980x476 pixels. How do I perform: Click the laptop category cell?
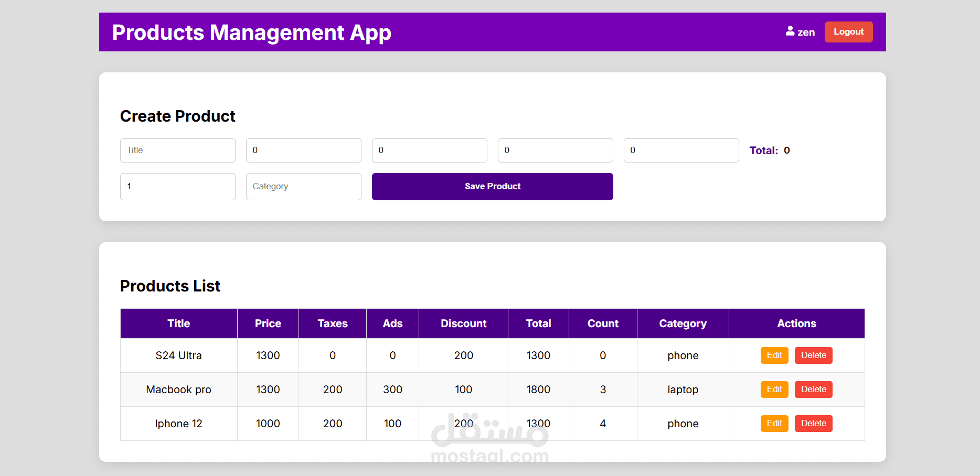tap(683, 390)
